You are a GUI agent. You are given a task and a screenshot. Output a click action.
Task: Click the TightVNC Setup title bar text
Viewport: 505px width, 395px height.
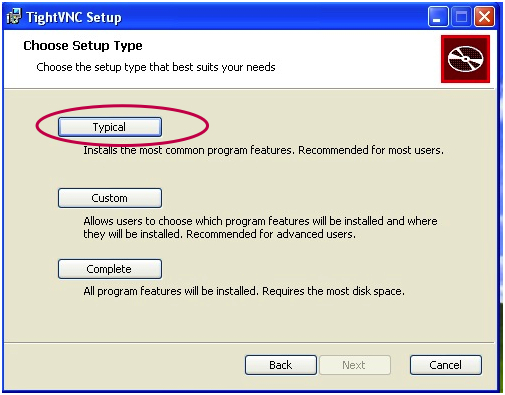(x=74, y=17)
